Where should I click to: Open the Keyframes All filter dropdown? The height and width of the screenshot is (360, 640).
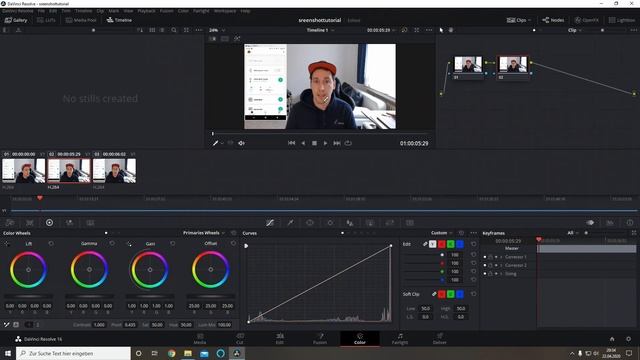[x=573, y=233]
